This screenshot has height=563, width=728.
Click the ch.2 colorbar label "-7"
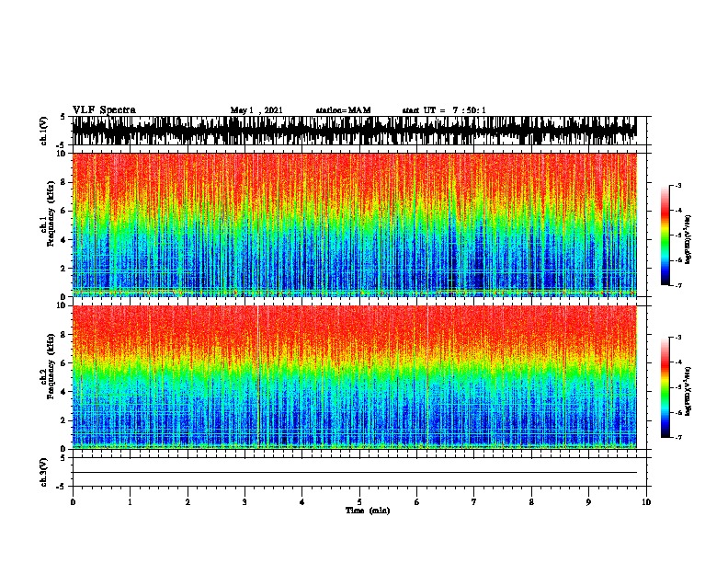pos(678,437)
